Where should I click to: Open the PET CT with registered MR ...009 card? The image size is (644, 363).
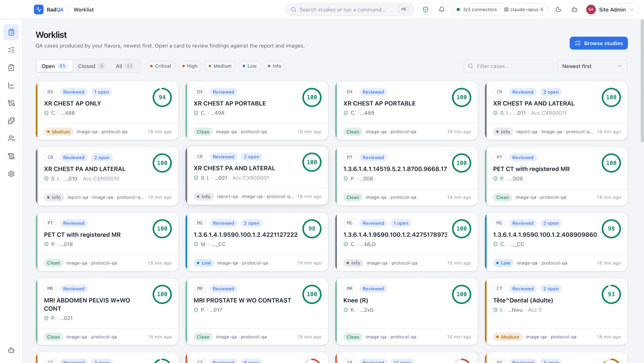click(x=556, y=176)
